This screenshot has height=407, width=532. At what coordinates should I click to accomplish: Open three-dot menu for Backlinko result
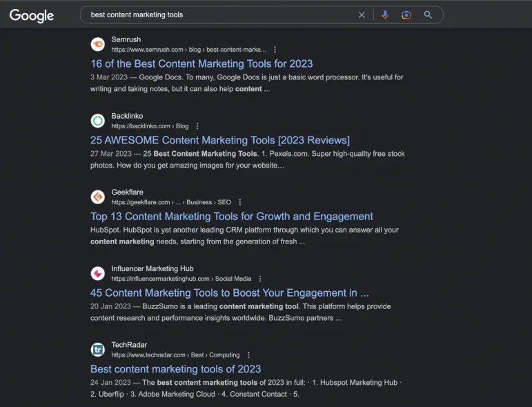pos(197,126)
